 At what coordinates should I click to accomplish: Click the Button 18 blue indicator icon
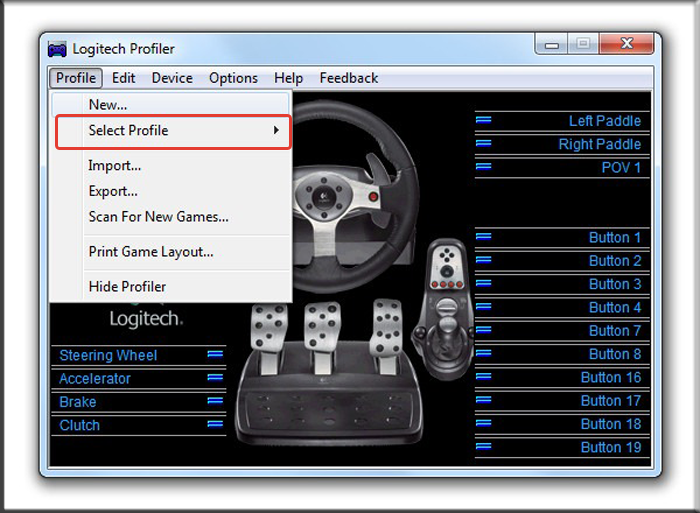click(483, 423)
